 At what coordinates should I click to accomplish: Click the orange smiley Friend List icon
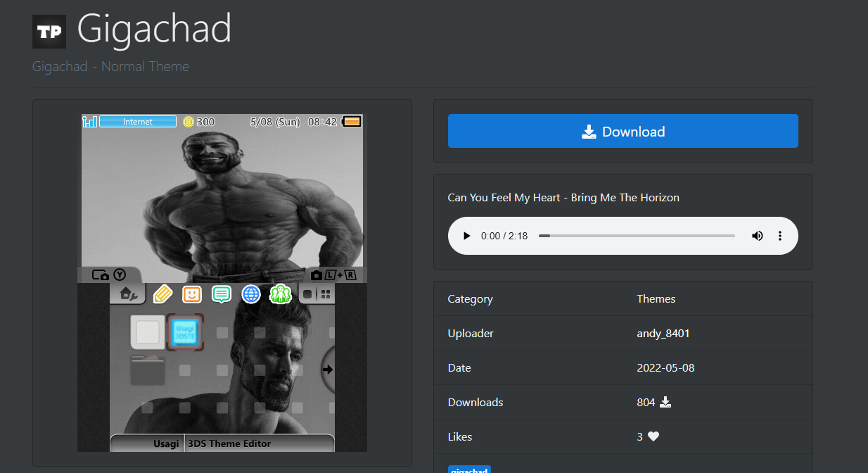[192, 294]
